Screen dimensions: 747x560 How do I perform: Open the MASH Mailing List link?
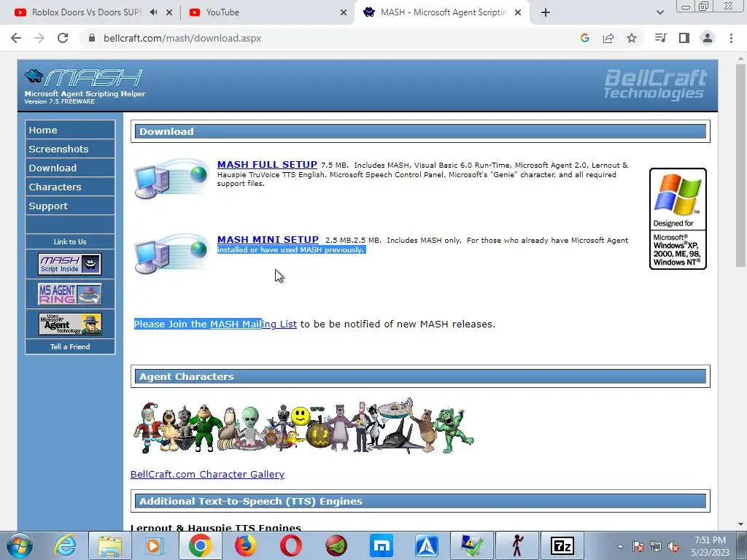pos(253,324)
